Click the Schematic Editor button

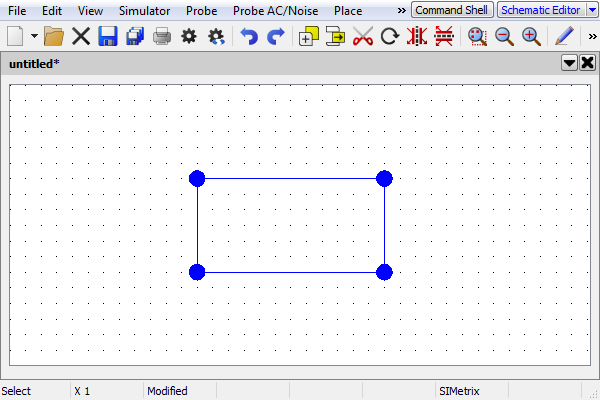pyautogui.click(x=539, y=10)
